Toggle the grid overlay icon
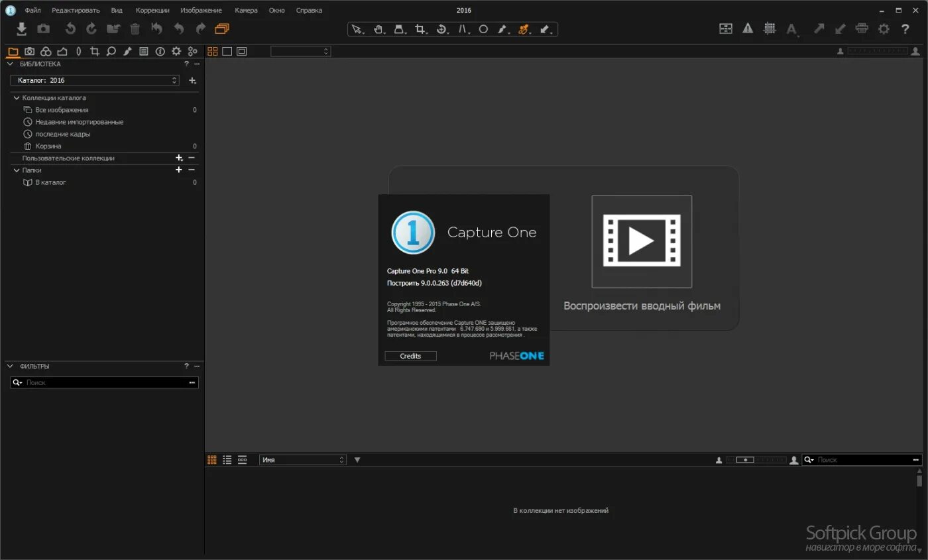 770,28
